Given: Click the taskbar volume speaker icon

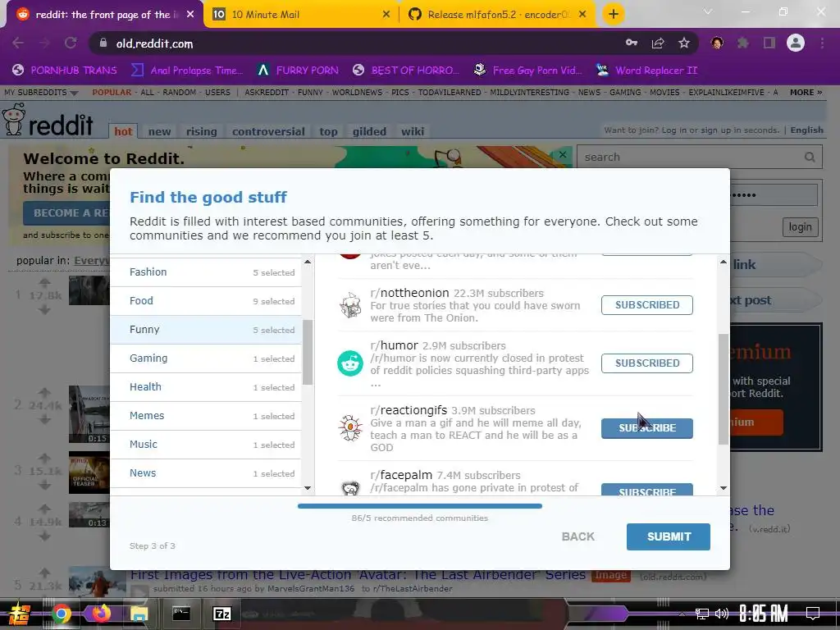Looking at the screenshot, I should [721, 614].
